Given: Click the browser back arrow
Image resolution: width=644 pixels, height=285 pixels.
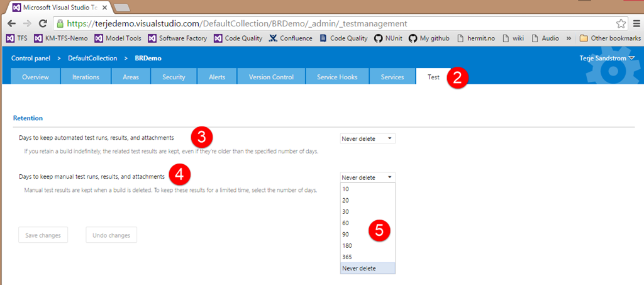Looking at the screenshot, I should (11, 23).
